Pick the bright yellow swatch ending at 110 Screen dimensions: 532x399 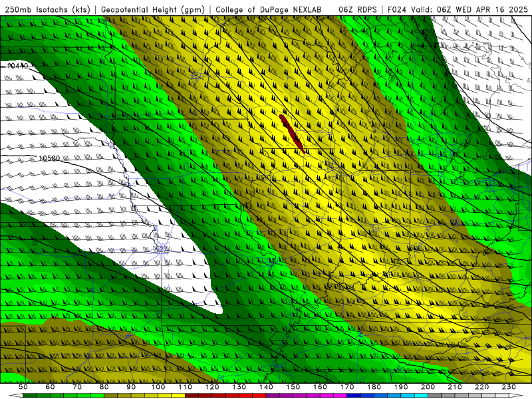click(178, 395)
